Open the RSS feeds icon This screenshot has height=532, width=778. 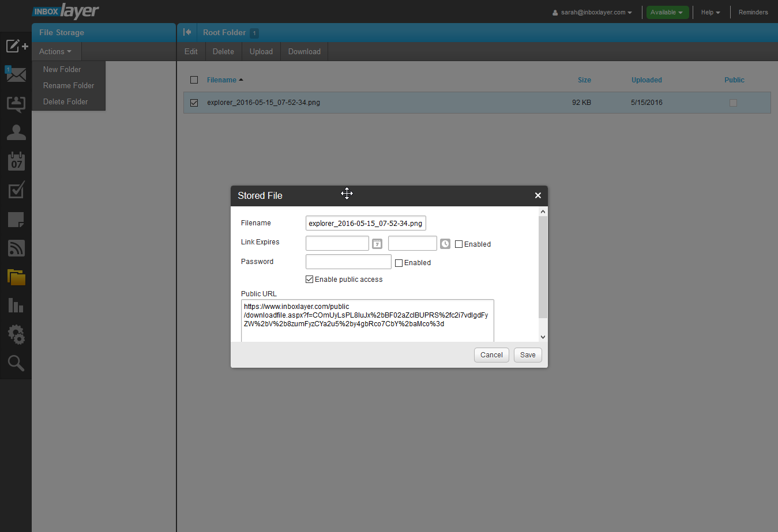click(x=16, y=248)
